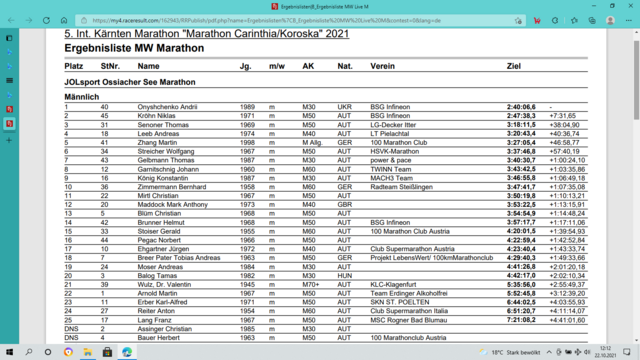
Task: Open Cortana from the taskbar
Action: (48, 352)
